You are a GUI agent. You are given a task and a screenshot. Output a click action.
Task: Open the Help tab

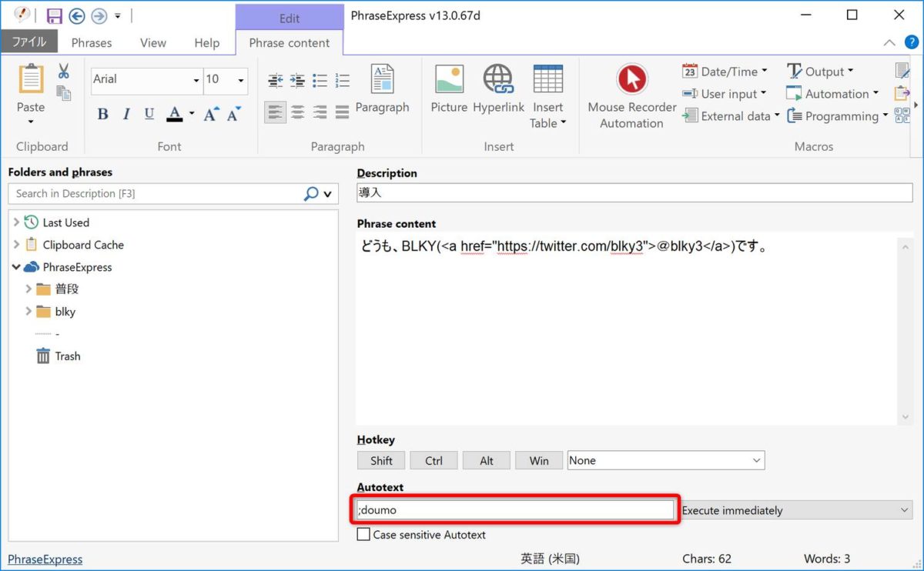(206, 43)
